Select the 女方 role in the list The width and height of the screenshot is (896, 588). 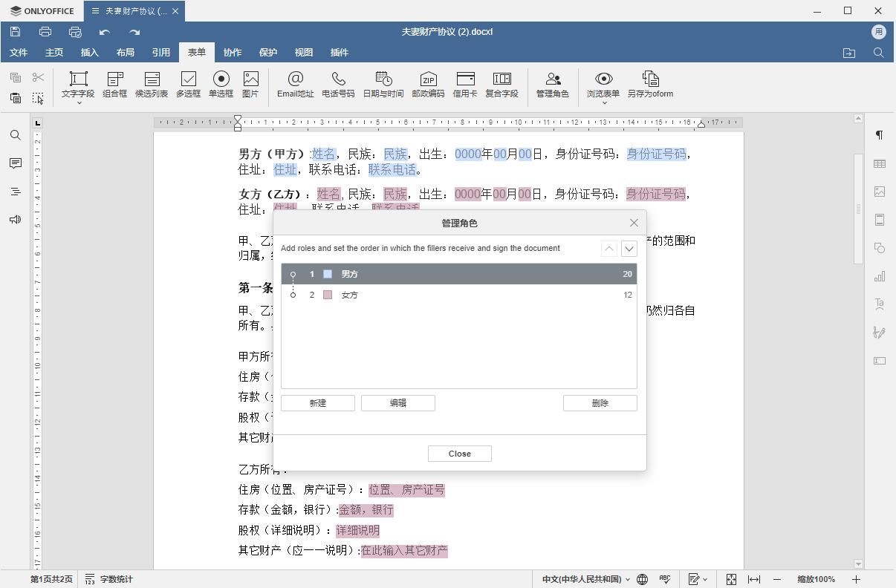[x=350, y=295]
